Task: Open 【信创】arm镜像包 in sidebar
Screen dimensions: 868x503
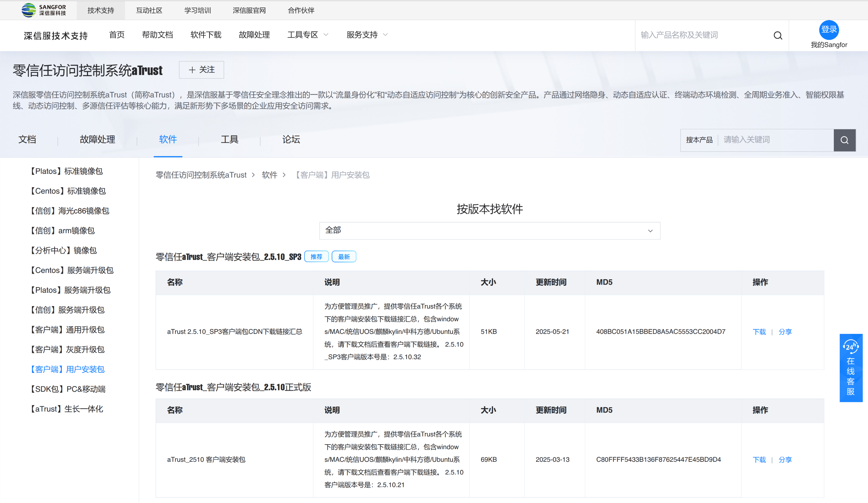Action: pos(61,230)
